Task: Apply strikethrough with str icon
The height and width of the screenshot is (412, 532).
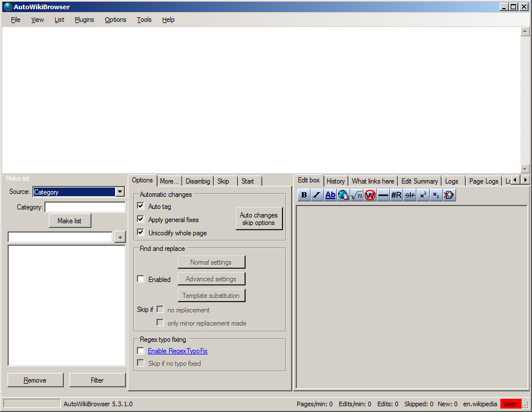Action: tap(409, 195)
